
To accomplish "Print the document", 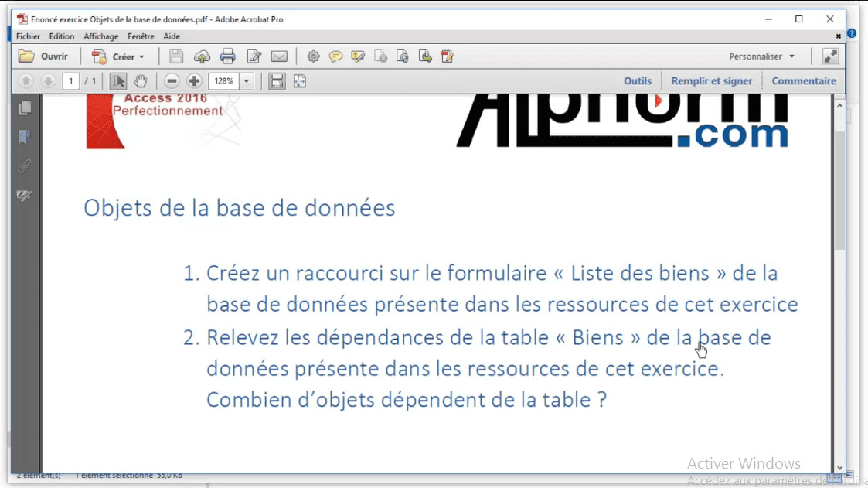I will (x=227, y=56).
